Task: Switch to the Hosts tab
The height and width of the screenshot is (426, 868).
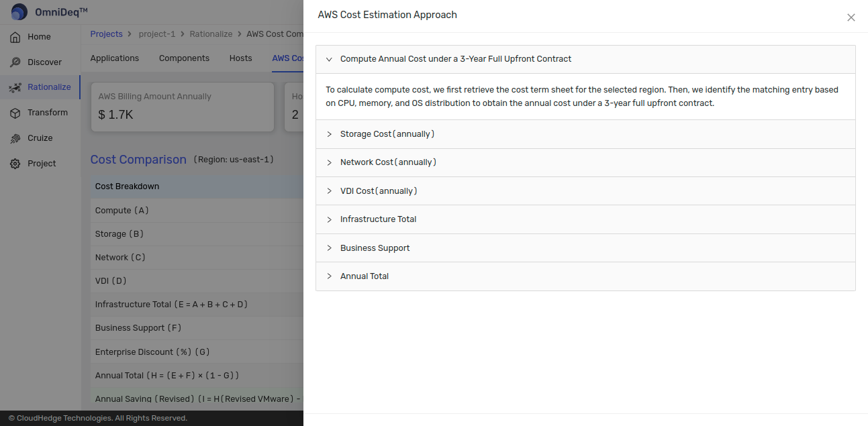Action: click(x=240, y=58)
